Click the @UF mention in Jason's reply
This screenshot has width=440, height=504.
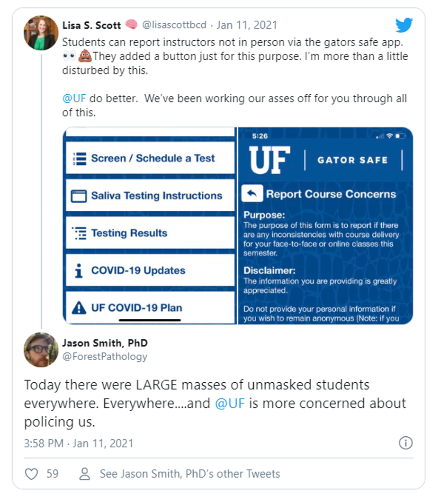tap(229, 403)
